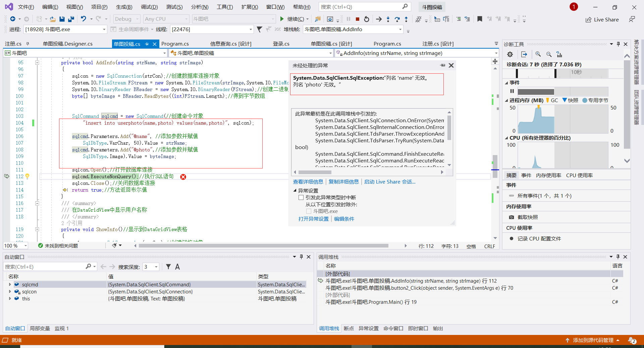Switch to the 断点 tab
The width and height of the screenshot is (644, 348).
[x=349, y=329]
